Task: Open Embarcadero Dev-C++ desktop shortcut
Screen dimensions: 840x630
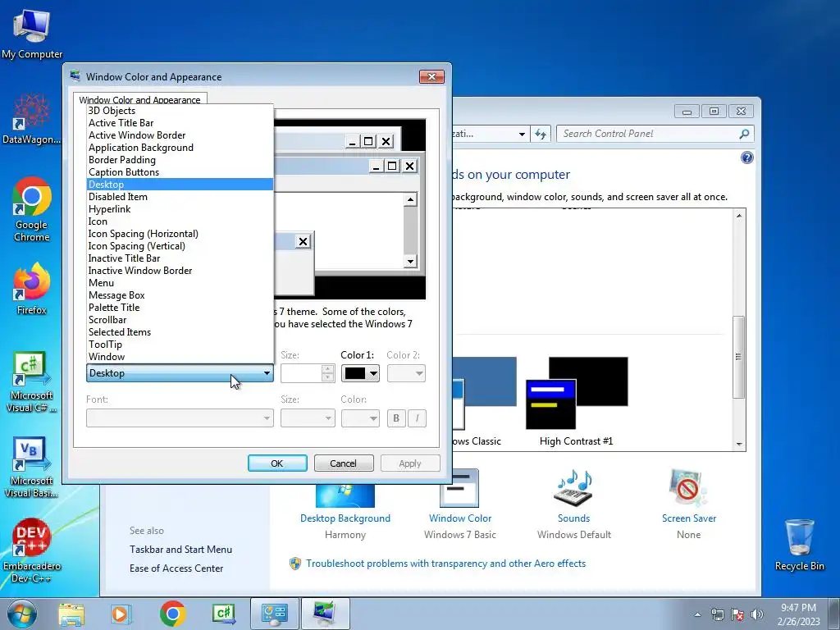Action: (32, 550)
